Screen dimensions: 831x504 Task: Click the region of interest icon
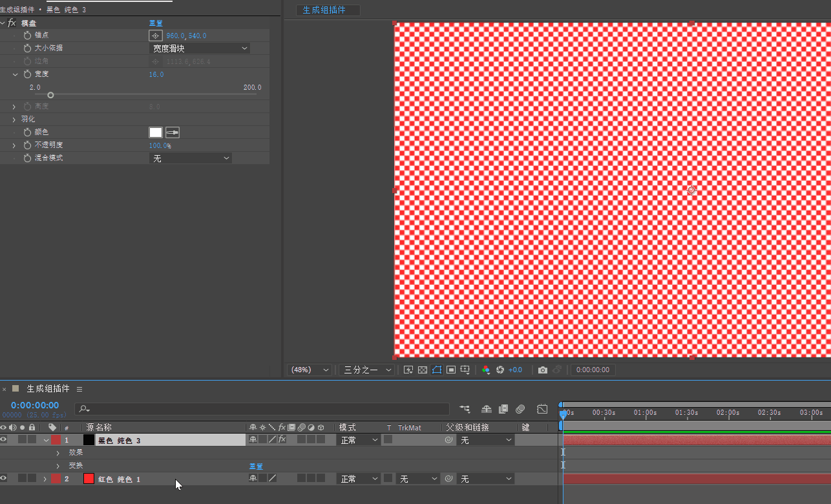tap(451, 370)
